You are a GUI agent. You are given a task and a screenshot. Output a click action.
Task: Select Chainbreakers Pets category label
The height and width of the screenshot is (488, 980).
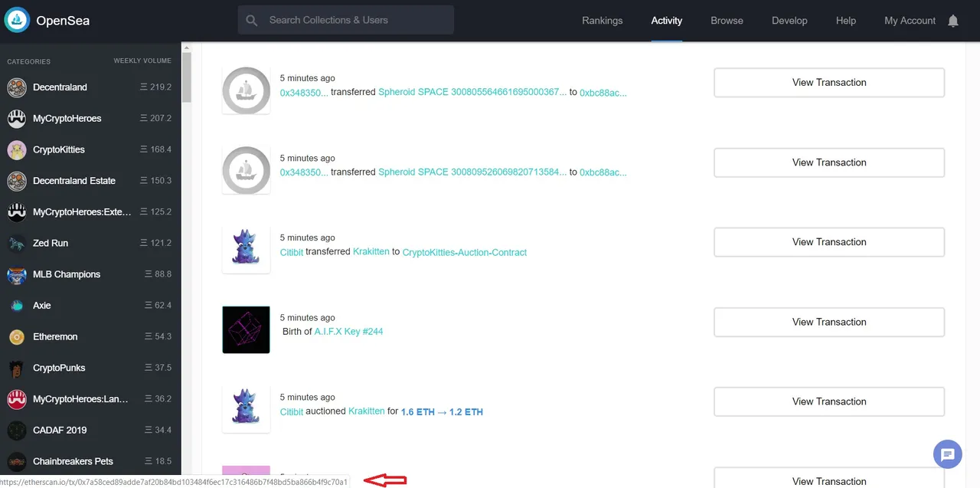click(x=73, y=462)
